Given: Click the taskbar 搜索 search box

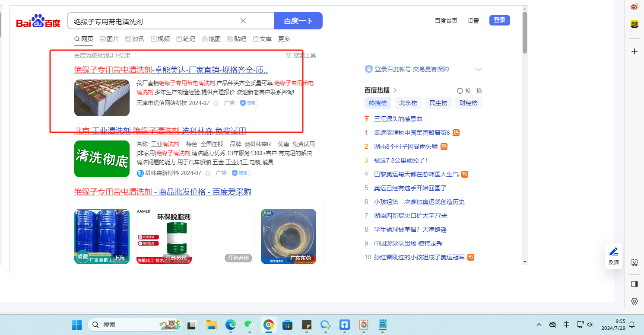Looking at the screenshot, I should point(135,325).
